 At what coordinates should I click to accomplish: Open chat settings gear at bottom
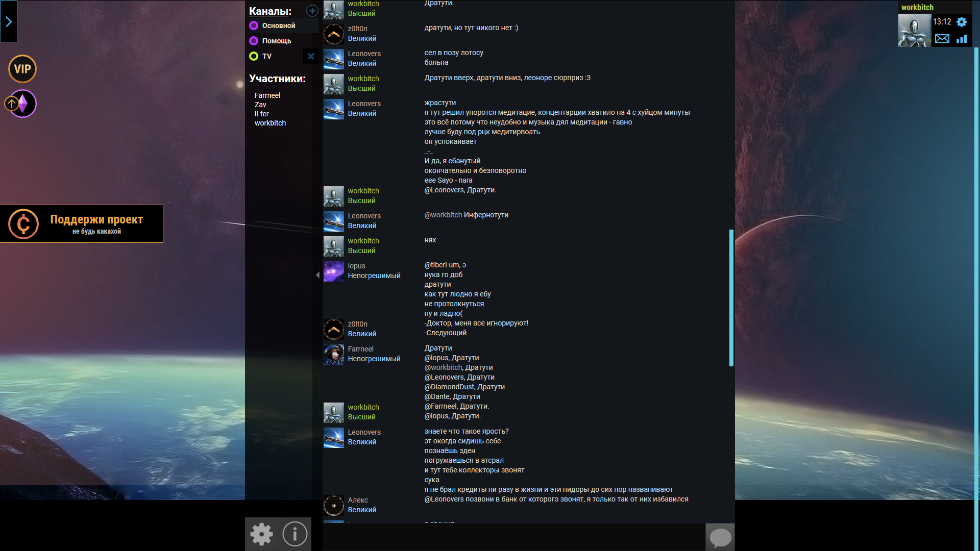coord(262,534)
